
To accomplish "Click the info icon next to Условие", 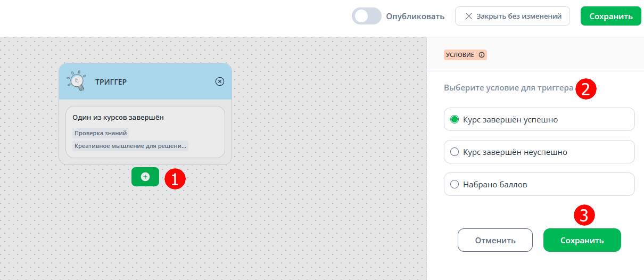I will (x=482, y=55).
